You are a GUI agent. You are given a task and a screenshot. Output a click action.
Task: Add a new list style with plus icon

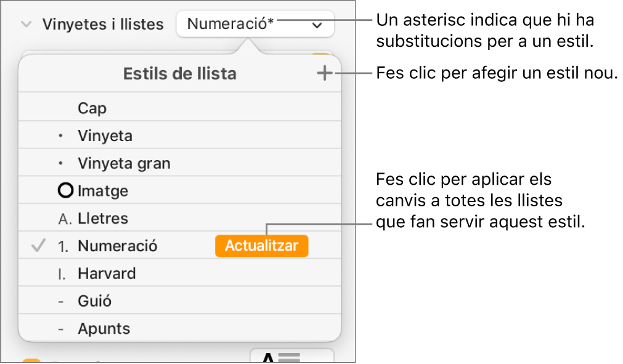tap(325, 73)
